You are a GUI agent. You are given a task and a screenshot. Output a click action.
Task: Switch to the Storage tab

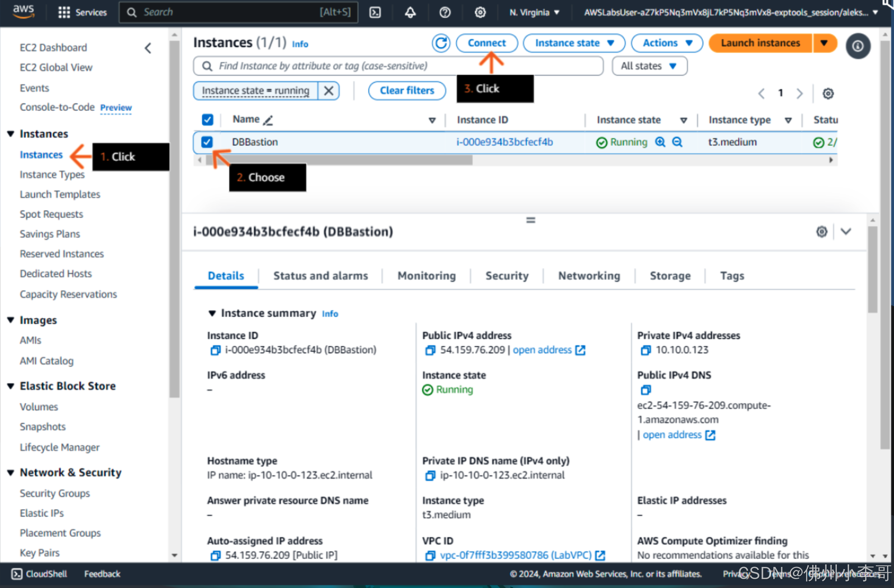670,276
